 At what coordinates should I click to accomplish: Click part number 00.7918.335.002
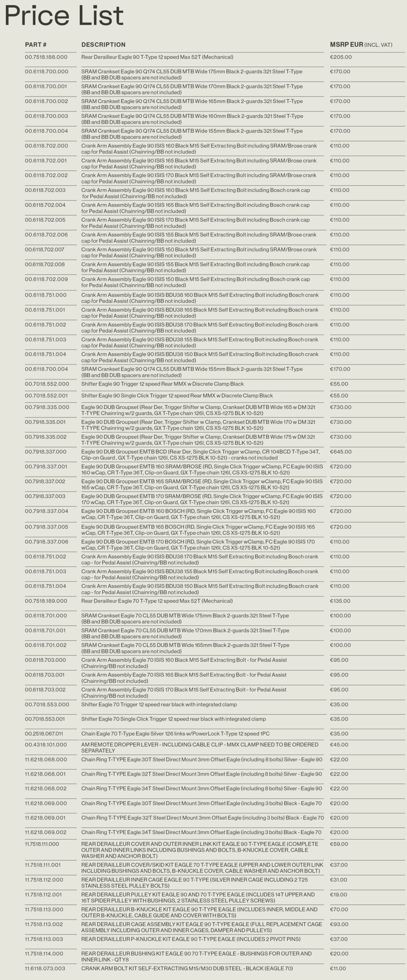46,437
